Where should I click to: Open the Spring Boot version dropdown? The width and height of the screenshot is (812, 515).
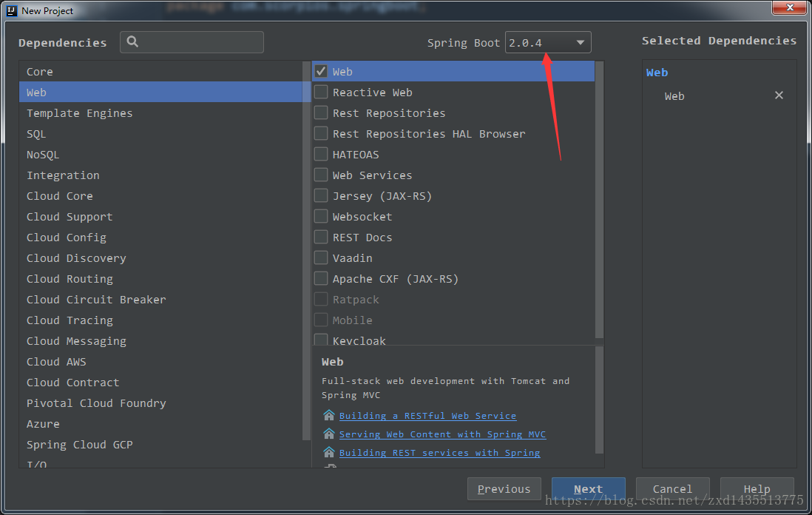coord(548,42)
